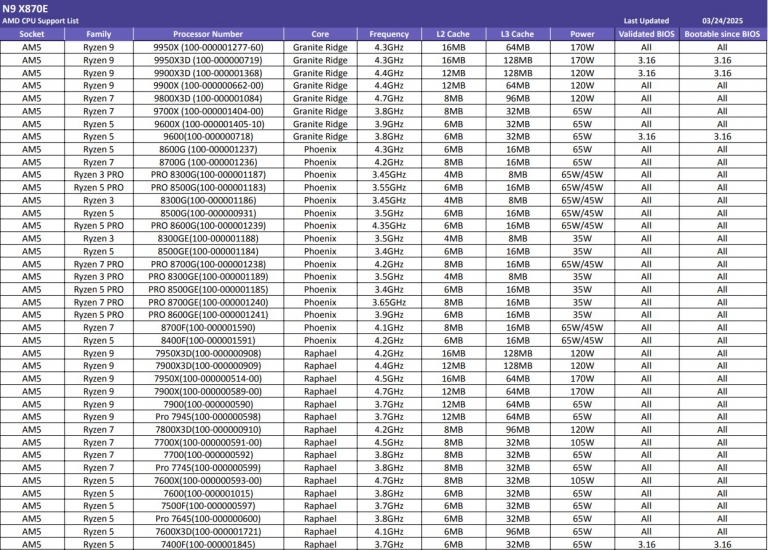Viewport: 768px width, 550px height.
Task: Click the Validated BIOS column header
Action: point(647,34)
